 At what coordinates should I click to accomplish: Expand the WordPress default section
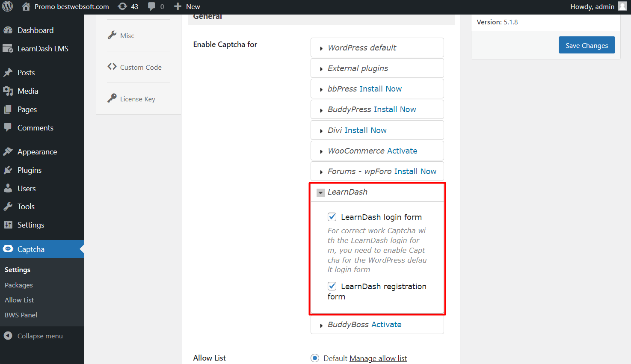point(321,48)
